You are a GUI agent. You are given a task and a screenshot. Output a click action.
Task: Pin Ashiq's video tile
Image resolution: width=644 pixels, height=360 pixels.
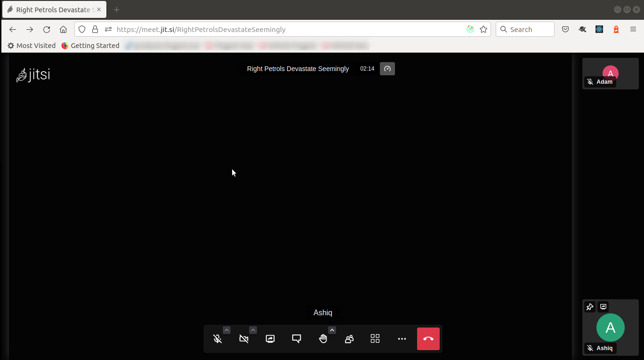pos(590,306)
